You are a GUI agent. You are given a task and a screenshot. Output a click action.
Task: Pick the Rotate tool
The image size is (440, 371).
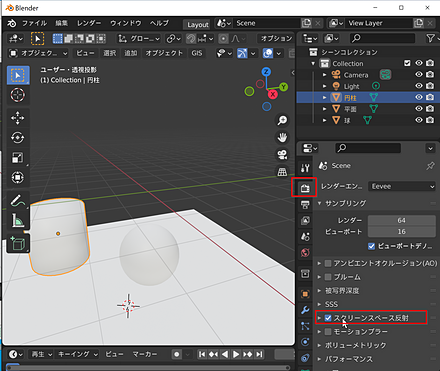18,138
